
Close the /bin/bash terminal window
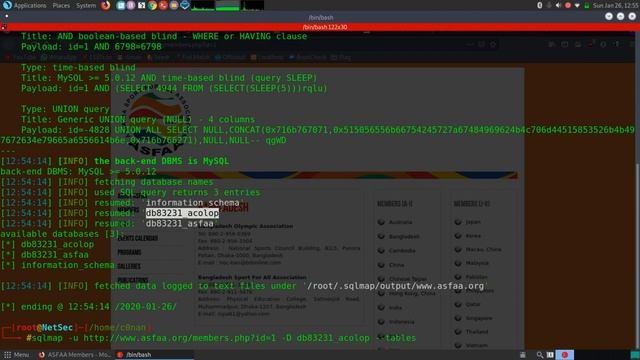click(x=632, y=16)
